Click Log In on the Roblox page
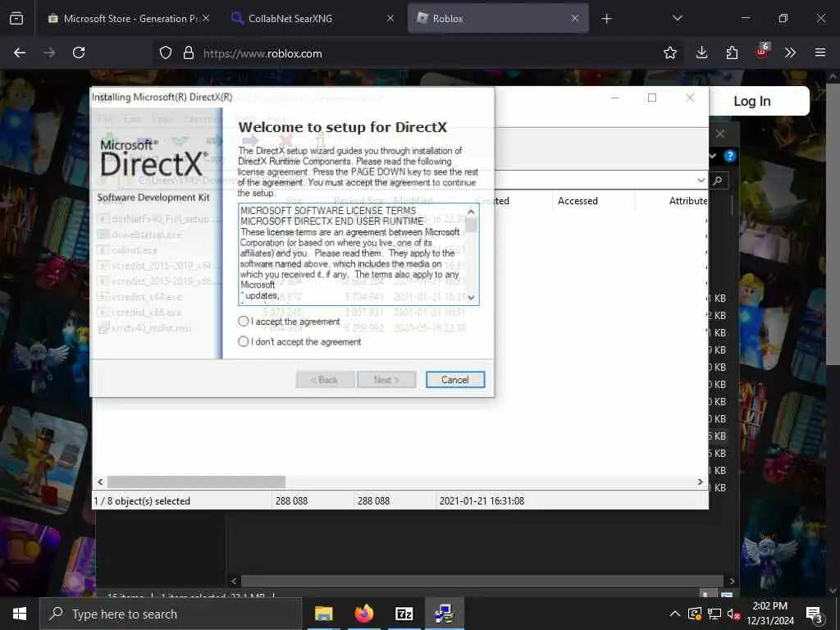This screenshot has height=630, width=840. tap(751, 101)
